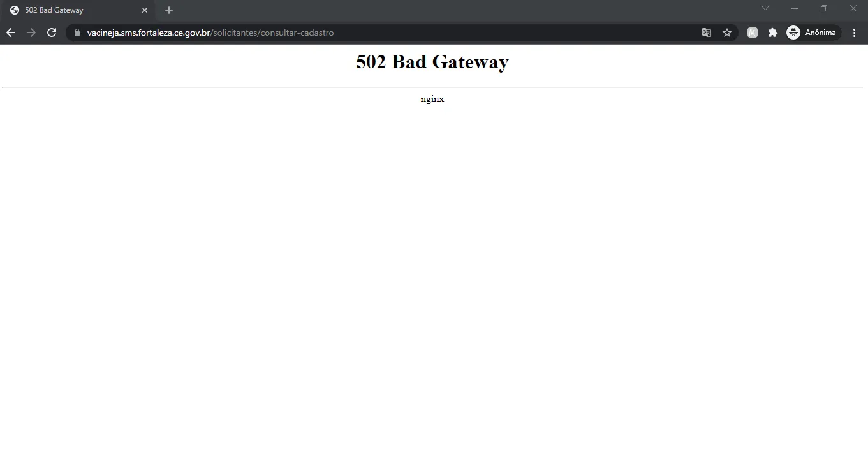Close the 502 Bad Gateway tab
The image size is (868, 459).
(145, 10)
